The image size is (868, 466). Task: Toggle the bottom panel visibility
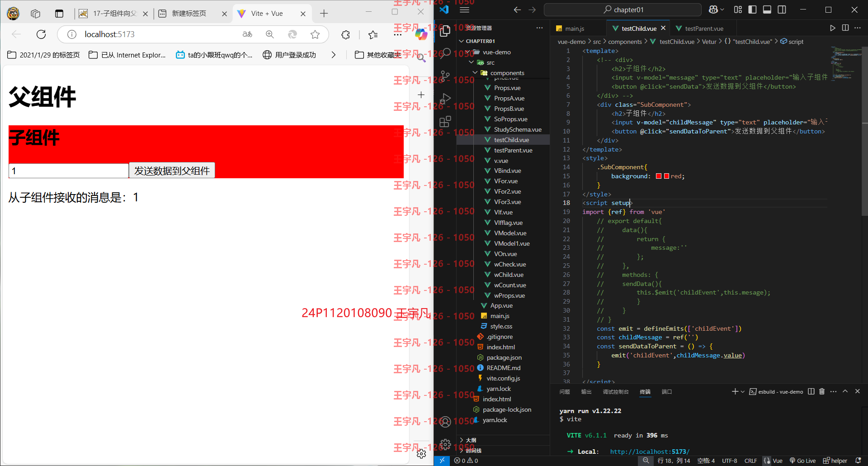[767, 10]
